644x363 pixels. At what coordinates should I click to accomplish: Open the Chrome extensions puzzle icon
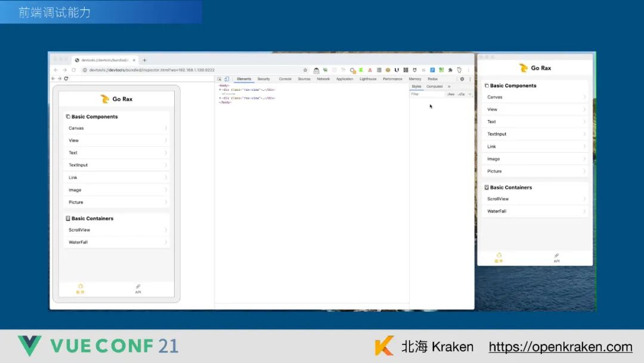(450, 70)
